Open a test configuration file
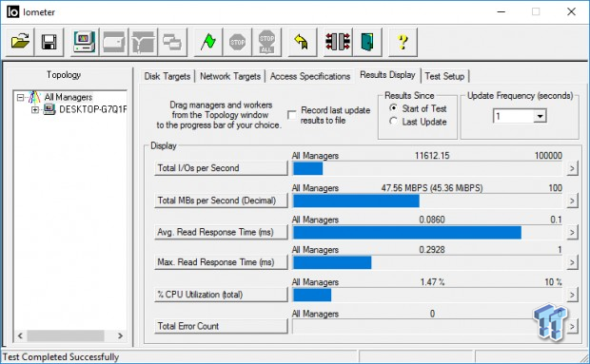 pos(20,42)
